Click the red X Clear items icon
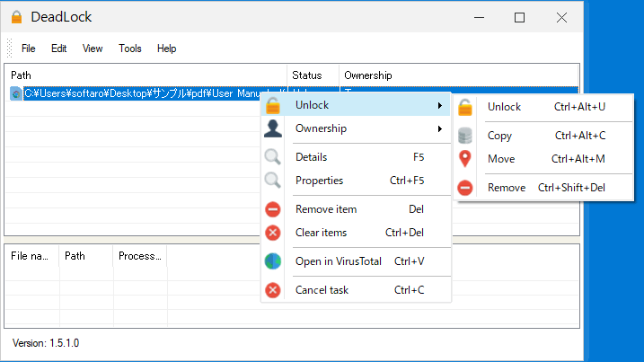The height and width of the screenshot is (362, 644). pos(273,233)
